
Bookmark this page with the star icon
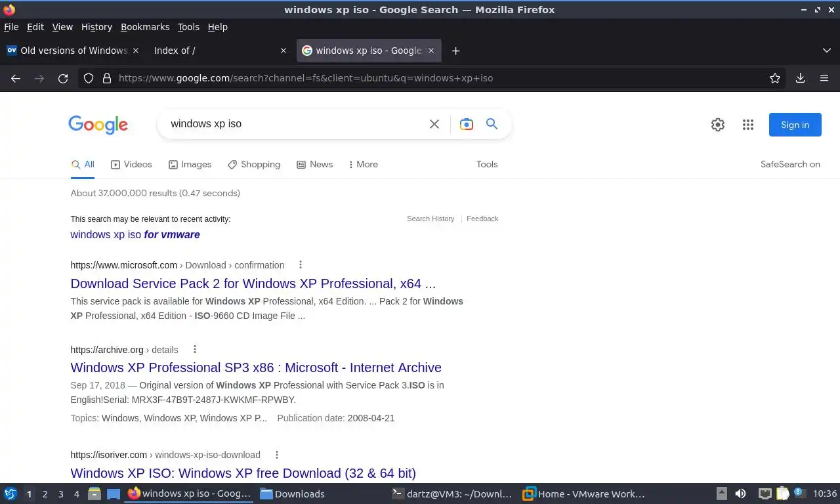pos(775,78)
